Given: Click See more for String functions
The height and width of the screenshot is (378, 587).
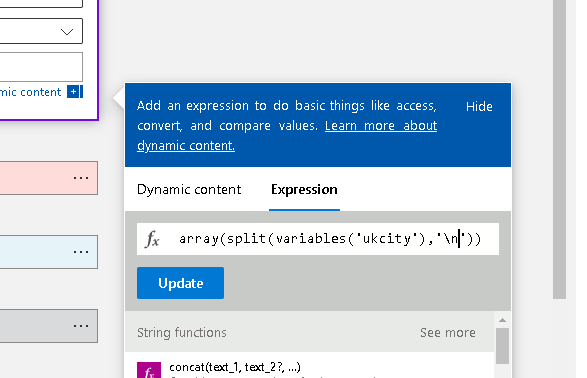Looking at the screenshot, I should [x=448, y=332].
